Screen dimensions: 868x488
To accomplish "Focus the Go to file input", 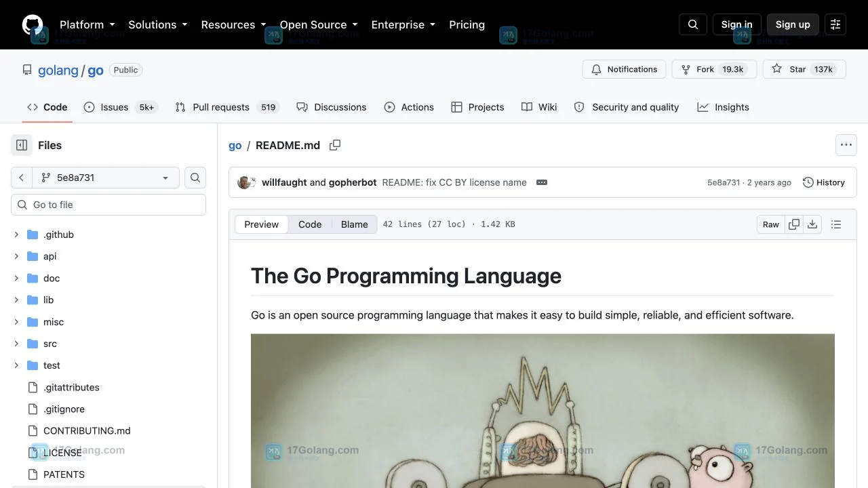I will (x=108, y=205).
